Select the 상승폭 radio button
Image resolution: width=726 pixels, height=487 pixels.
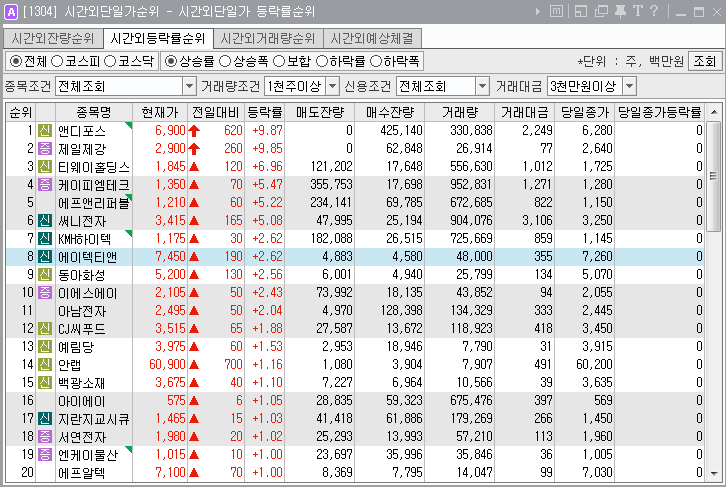coord(225,61)
